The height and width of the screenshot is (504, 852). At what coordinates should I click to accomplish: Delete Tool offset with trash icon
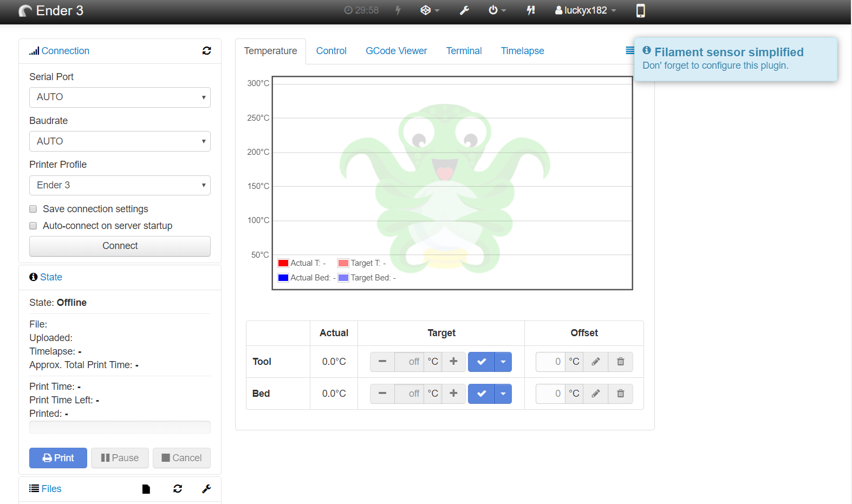621,362
